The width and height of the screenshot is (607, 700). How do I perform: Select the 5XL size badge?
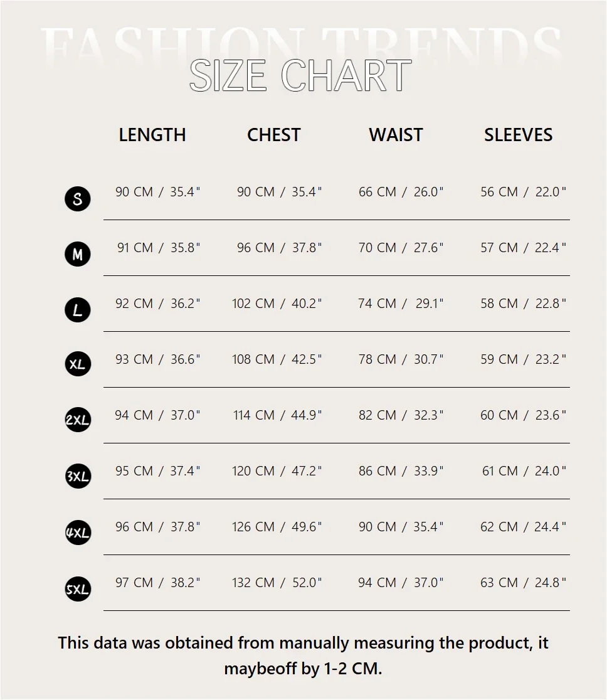pos(78,589)
